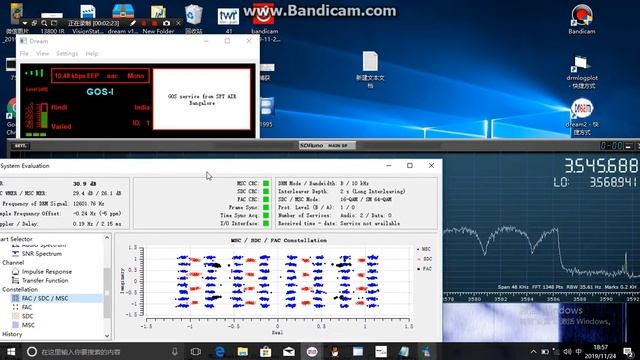The height and width of the screenshot is (360, 640).
Task: Open the New Folder desktop icon
Action: click(158, 20)
